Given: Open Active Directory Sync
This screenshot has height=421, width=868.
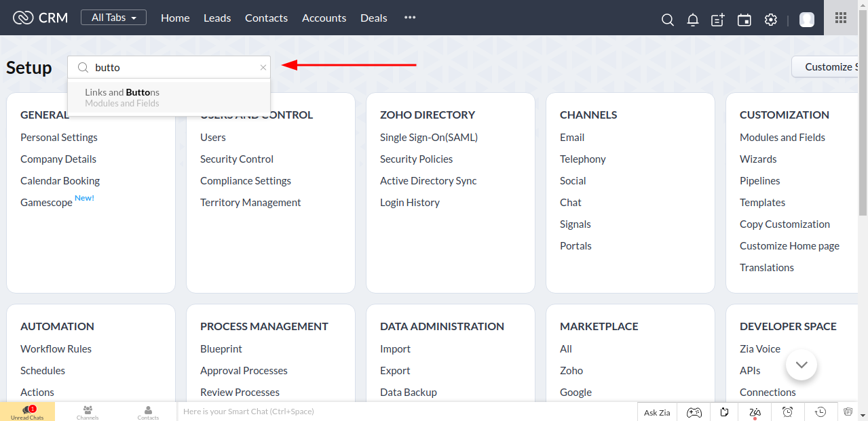Looking at the screenshot, I should click(x=428, y=180).
